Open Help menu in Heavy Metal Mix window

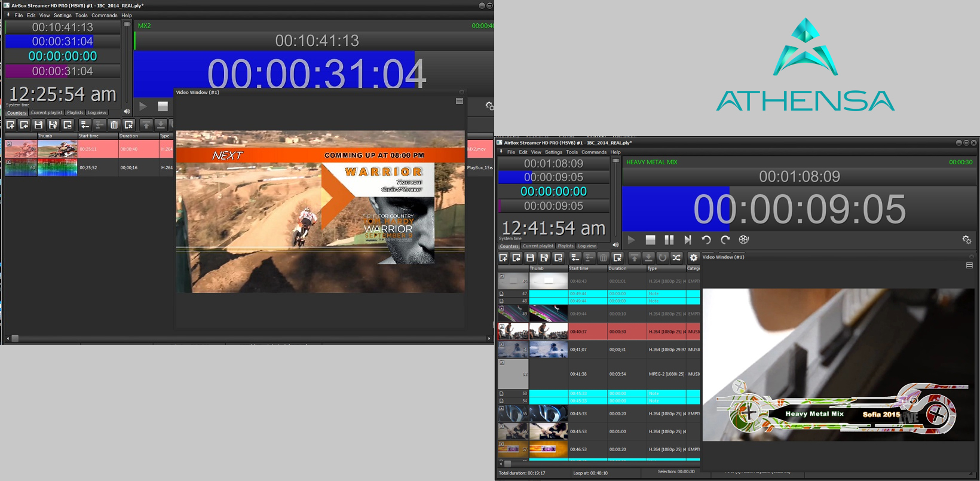(615, 152)
